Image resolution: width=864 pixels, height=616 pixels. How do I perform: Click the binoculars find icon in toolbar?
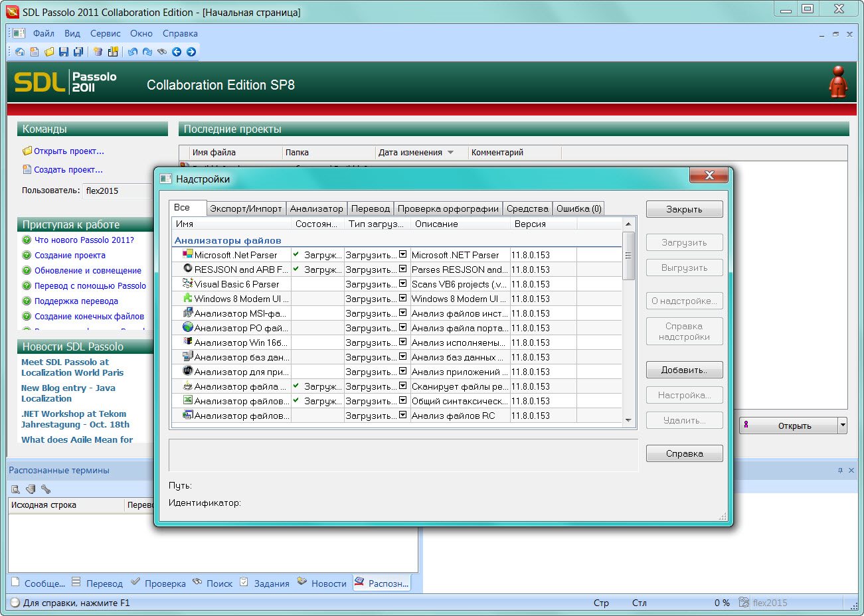click(162, 52)
